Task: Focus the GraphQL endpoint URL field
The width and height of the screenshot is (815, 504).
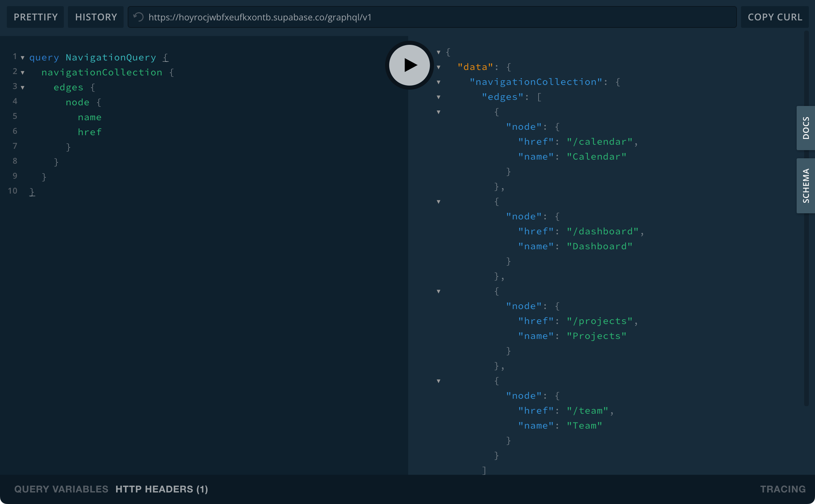Action: click(432, 17)
